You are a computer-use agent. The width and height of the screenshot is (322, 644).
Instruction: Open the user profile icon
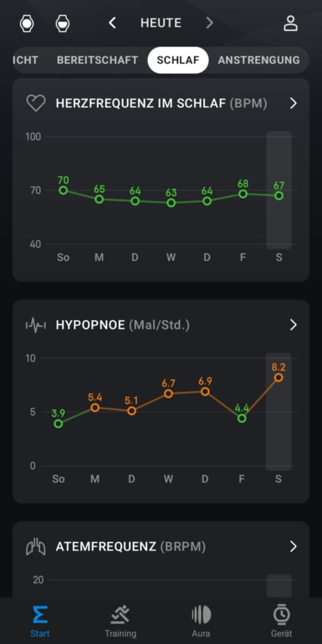tap(290, 23)
